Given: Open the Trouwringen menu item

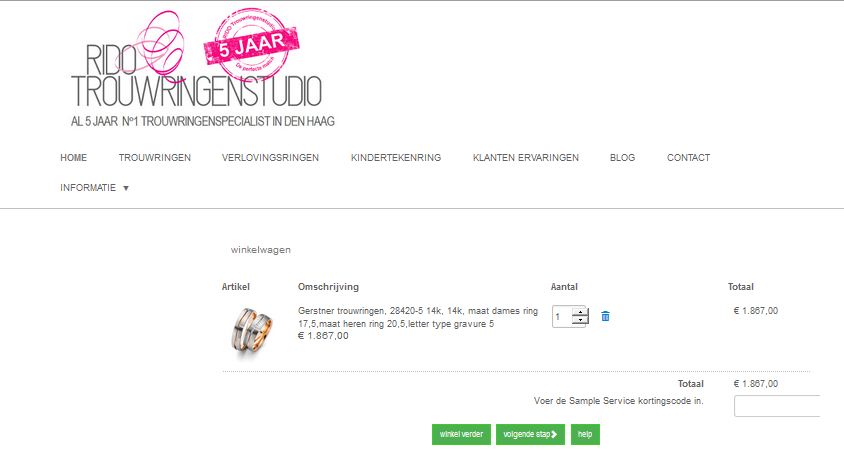Looking at the screenshot, I should tap(154, 158).
